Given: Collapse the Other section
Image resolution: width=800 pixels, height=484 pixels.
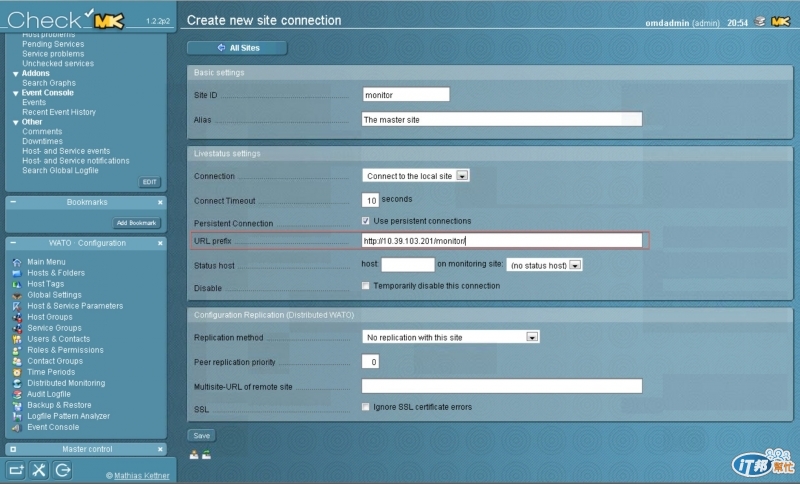Looking at the screenshot, I should point(15,122).
